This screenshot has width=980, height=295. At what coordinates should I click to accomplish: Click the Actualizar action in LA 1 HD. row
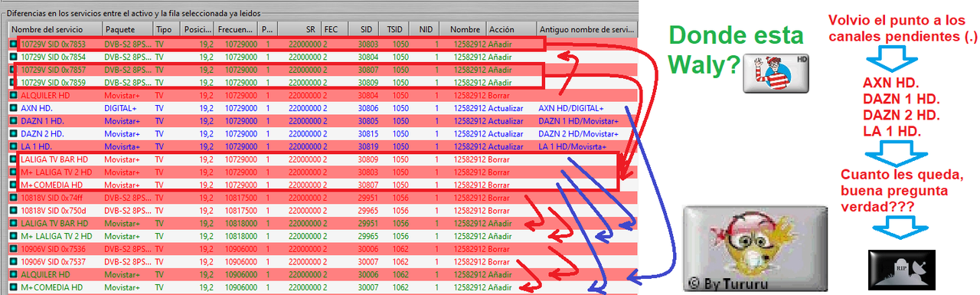[x=506, y=146]
